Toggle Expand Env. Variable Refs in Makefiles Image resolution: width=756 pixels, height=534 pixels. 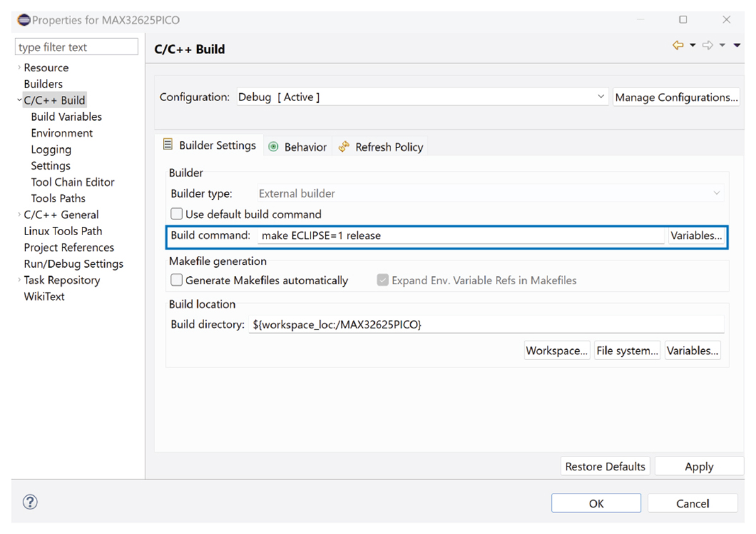point(382,281)
